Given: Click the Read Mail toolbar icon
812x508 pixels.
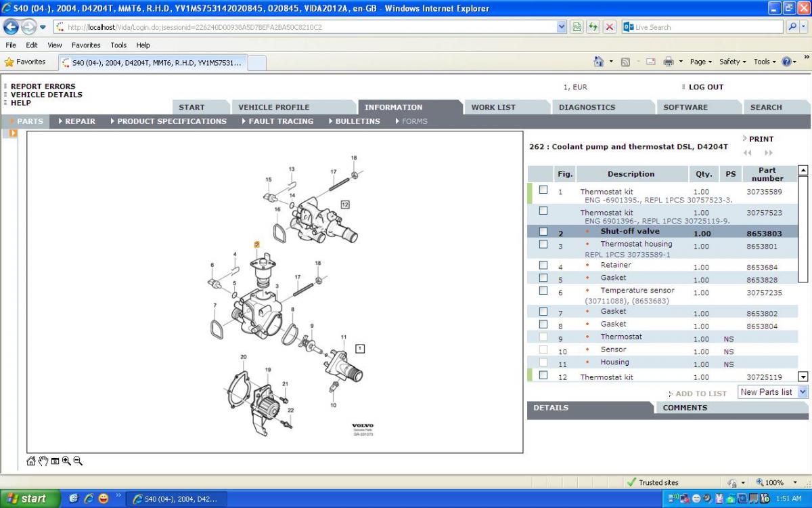Looking at the screenshot, I should pos(650,62).
